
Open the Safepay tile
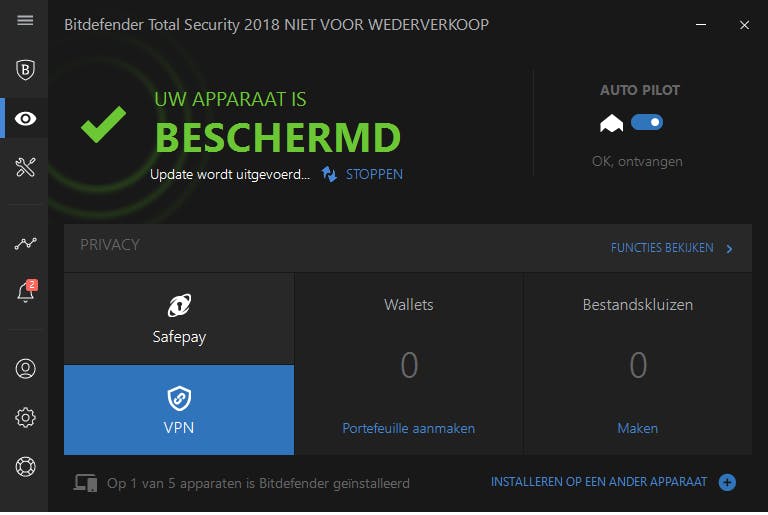(x=179, y=319)
